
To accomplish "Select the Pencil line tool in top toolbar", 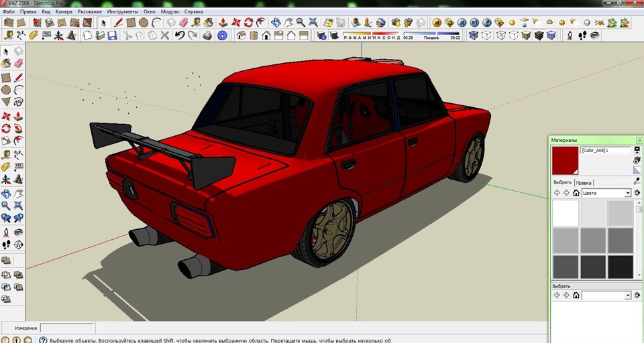I will (119, 22).
